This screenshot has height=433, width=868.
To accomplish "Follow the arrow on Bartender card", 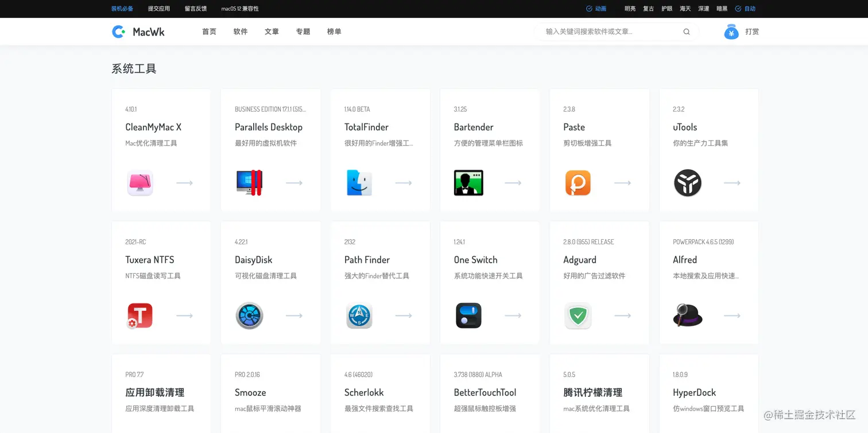I will (513, 183).
